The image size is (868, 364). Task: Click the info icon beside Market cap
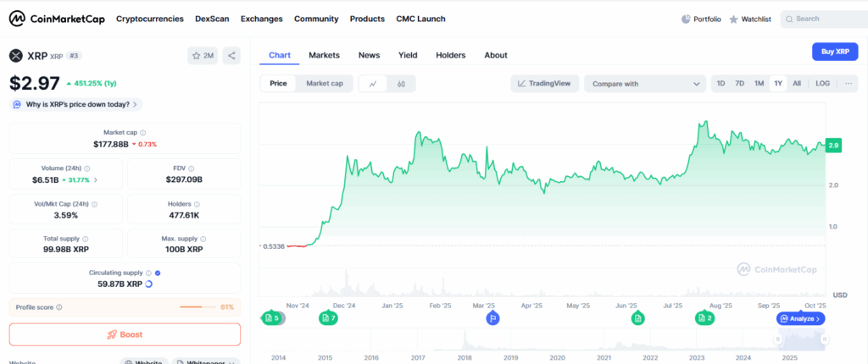click(x=142, y=133)
